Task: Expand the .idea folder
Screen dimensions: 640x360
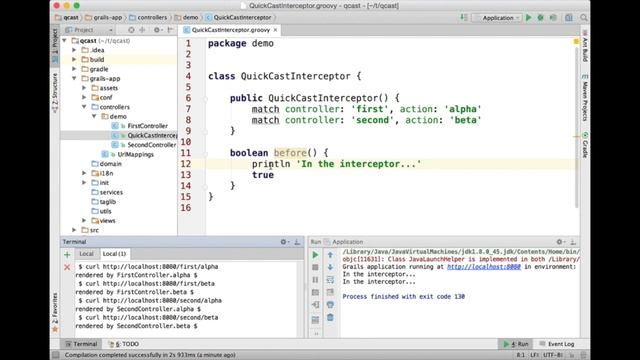Action: [x=74, y=50]
